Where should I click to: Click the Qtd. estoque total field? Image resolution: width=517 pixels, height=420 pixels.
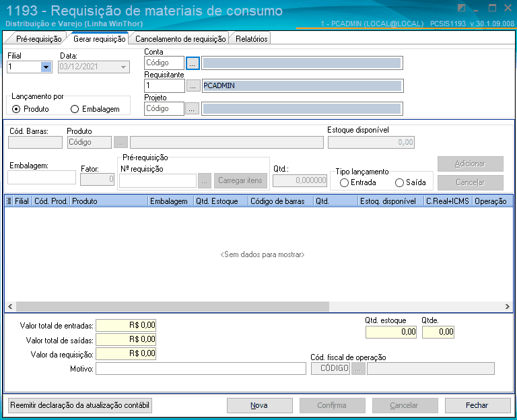click(391, 332)
